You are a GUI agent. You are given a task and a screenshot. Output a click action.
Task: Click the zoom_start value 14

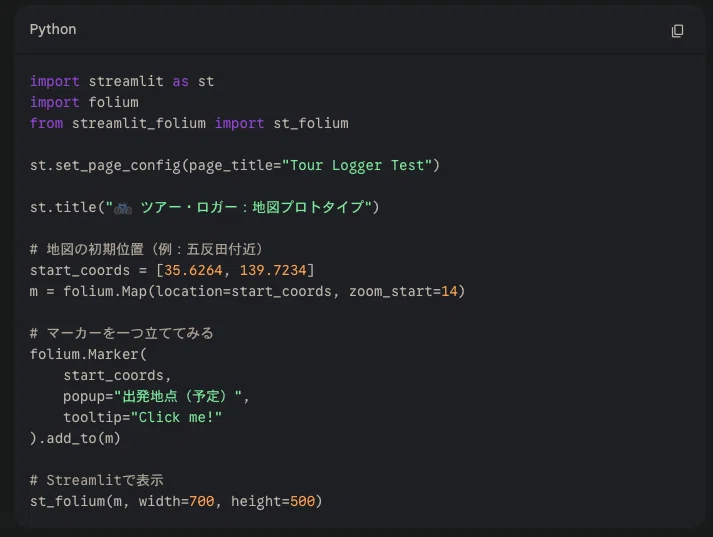coord(449,291)
